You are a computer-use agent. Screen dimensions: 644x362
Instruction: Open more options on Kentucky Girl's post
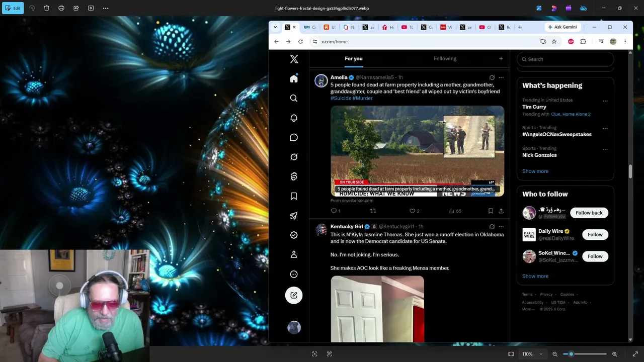[x=501, y=227]
